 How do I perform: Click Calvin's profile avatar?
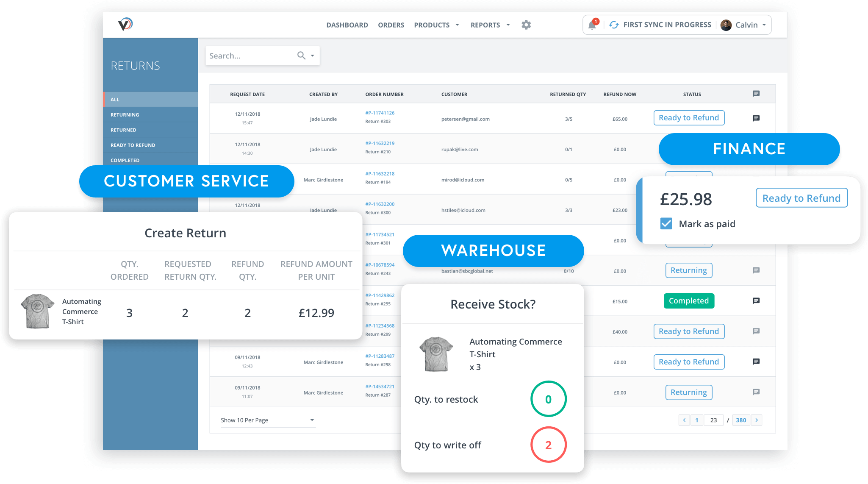pyautogui.click(x=726, y=25)
